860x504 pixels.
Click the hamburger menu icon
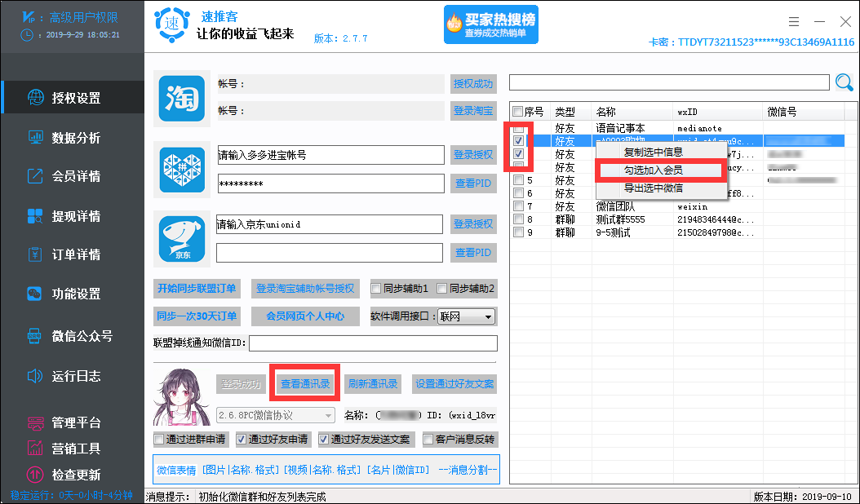point(794,21)
